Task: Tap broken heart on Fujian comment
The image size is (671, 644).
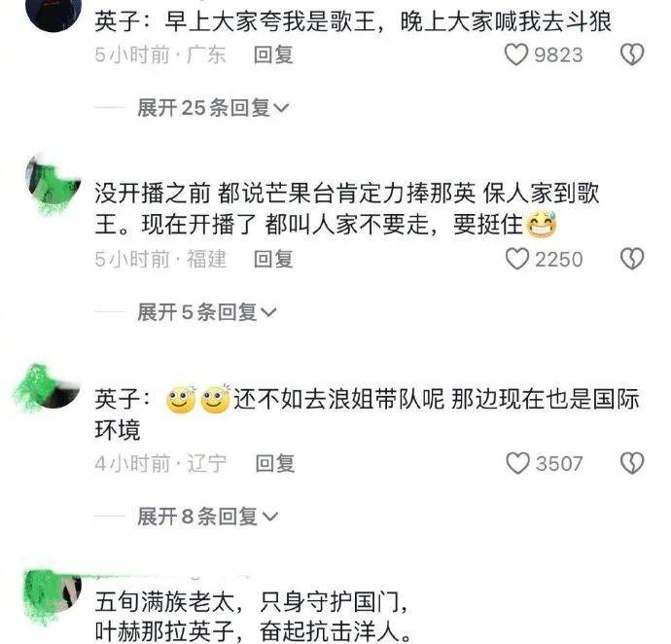Action: click(x=632, y=259)
